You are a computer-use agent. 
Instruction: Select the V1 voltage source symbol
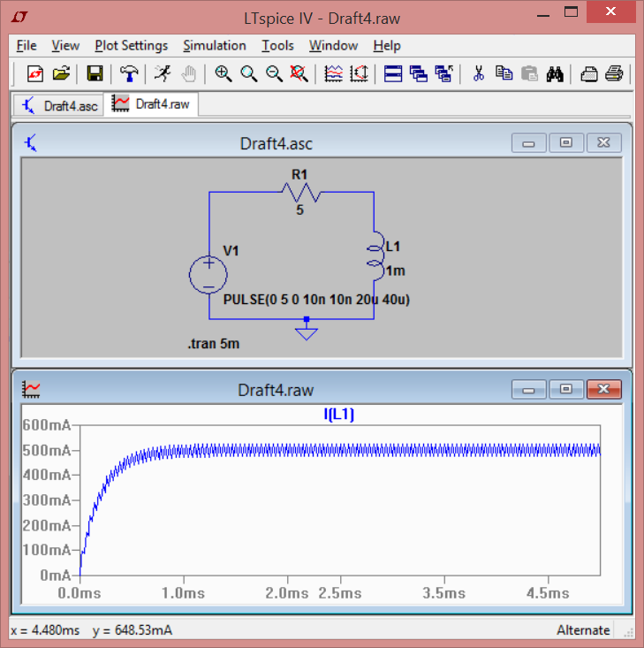[208, 275]
